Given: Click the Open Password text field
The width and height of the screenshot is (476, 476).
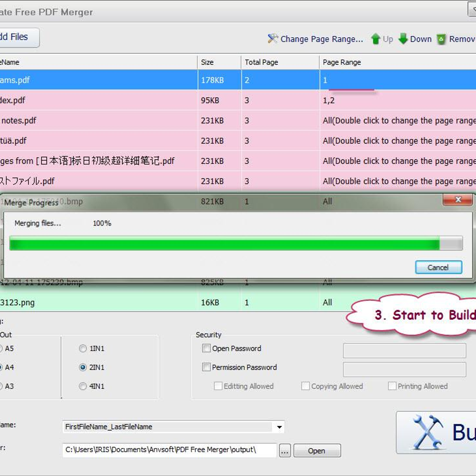Looking at the screenshot, I should click(x=404, y=351).
